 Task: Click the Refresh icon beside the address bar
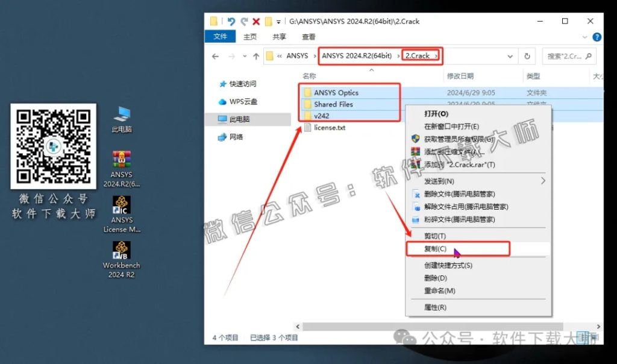pos(527,56)
